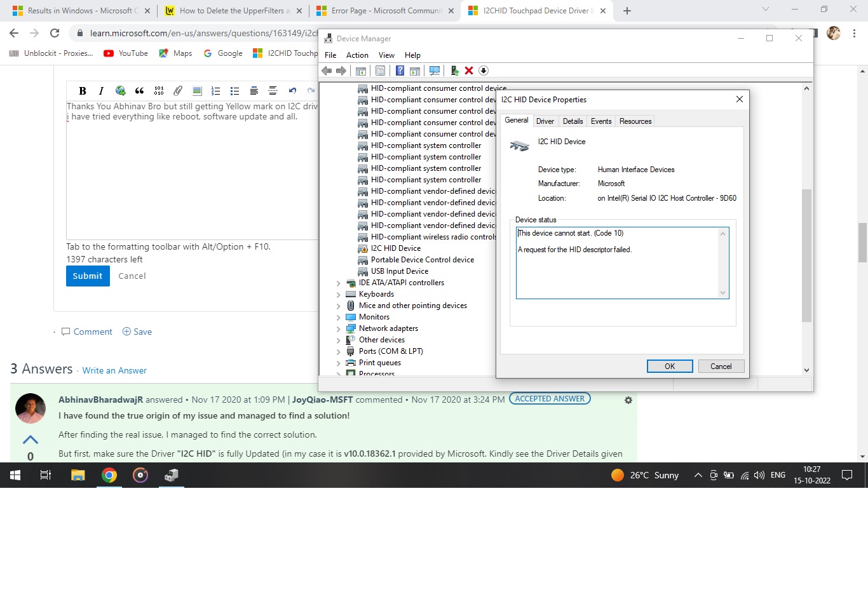This screenshot has height=592, width=868.
Task: Click OK in I2C HID Device Properties
Action: [x=670, y=367]
